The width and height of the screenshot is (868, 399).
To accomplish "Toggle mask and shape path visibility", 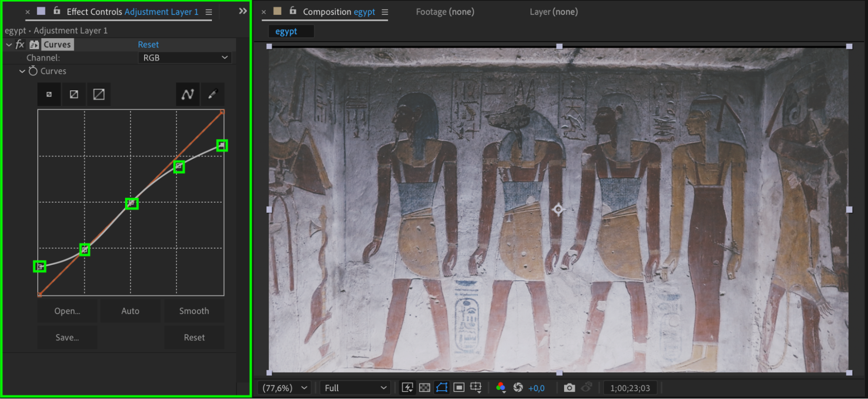I will click(442, 388).
